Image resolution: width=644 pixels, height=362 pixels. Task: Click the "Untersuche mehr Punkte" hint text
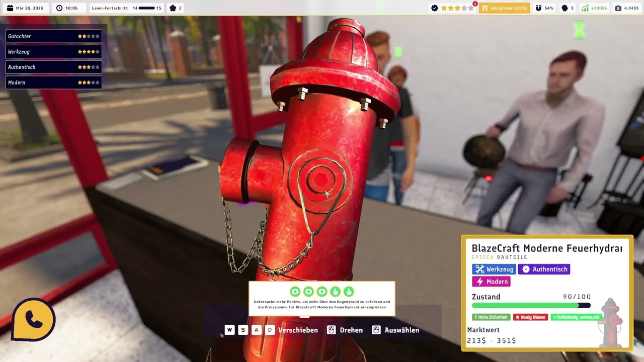321,304
